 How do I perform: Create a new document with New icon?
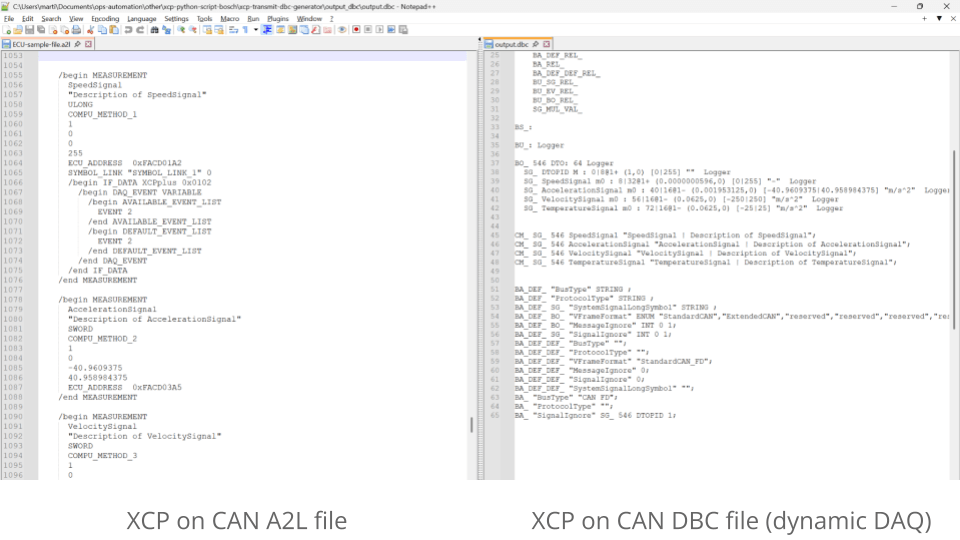[6, 29]
